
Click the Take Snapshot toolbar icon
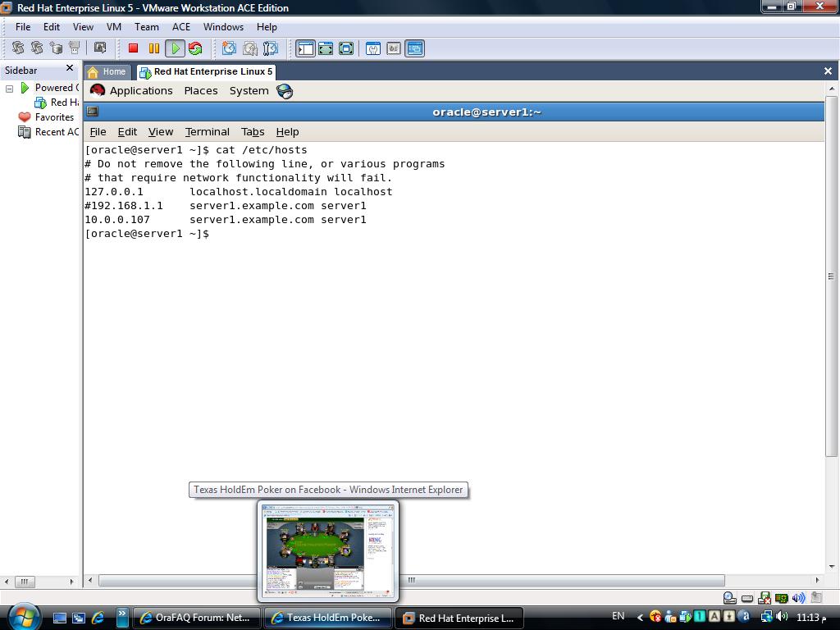point(229,48)
